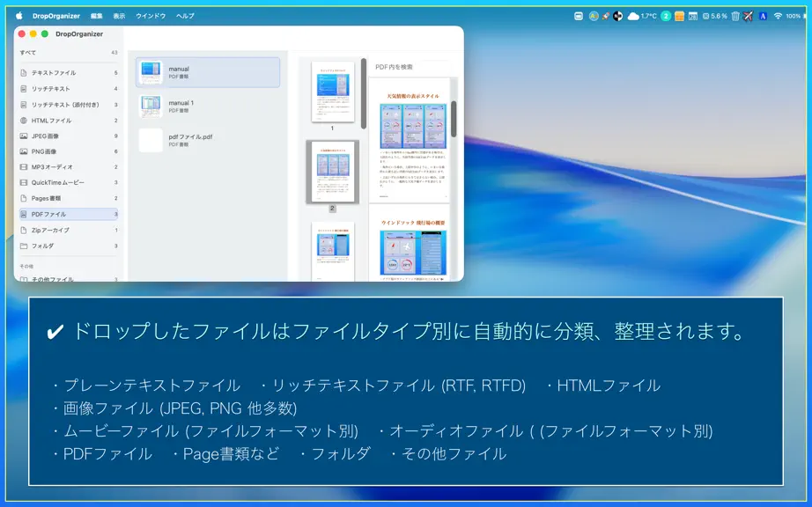Select the MP3オーディオ film-strip icon

(23, 167)
